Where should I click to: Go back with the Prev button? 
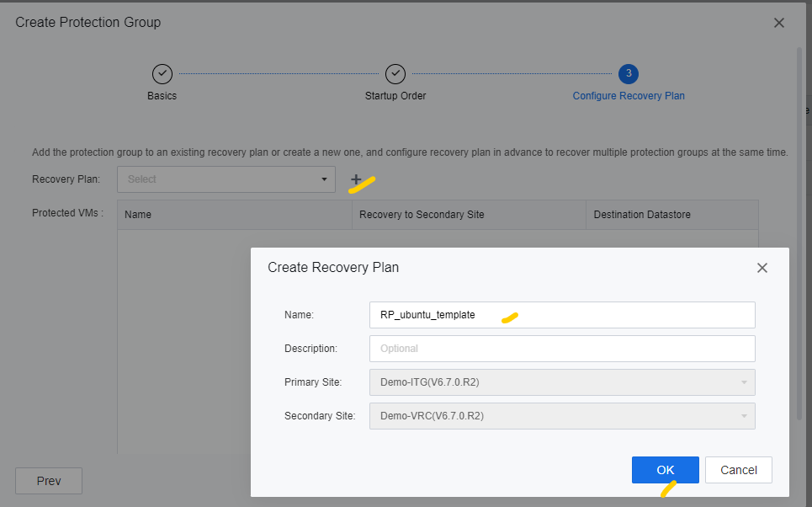(x=49, y=481)
